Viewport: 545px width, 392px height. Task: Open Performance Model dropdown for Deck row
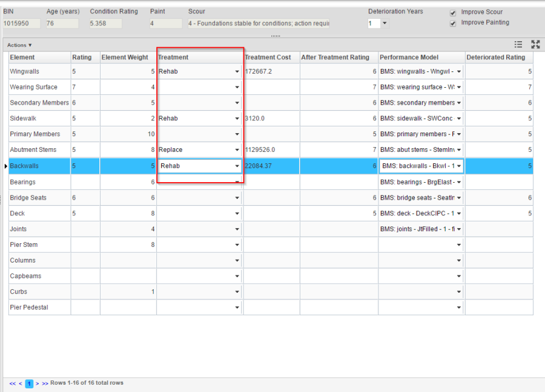(459, 214)
